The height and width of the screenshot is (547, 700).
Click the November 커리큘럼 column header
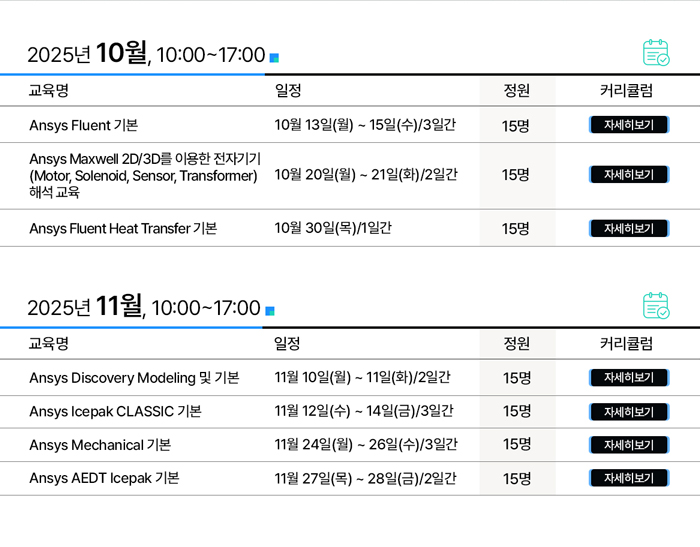(626, 343)
